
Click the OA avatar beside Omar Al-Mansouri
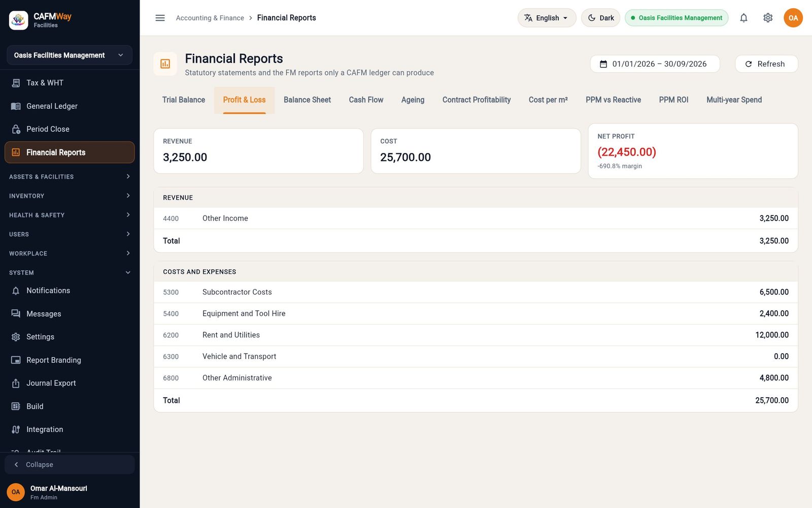click(16, 492)
